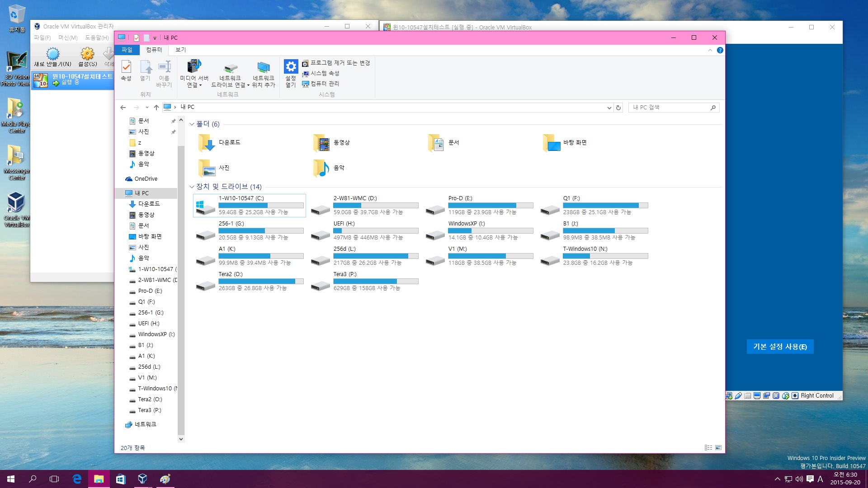Screen dimensions: 868x488
Task: Open the Downloads (다운로드) folder icon
Action: click(207, 143)
